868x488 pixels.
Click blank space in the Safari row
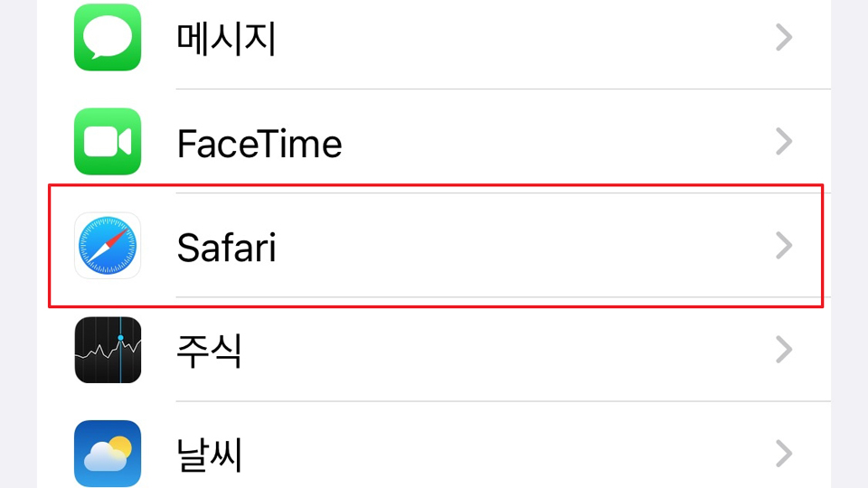tap(524, 246)
